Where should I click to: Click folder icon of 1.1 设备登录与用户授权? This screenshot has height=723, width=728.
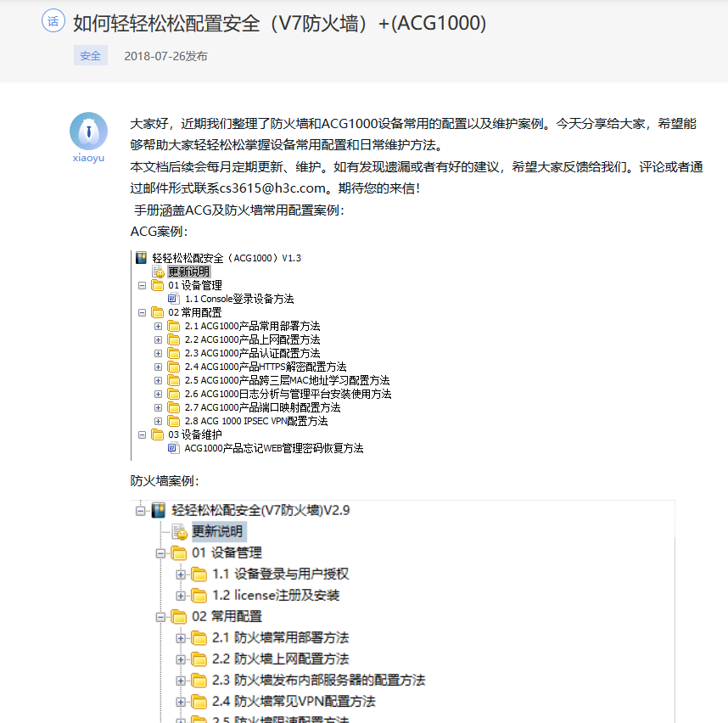point(199,574)
